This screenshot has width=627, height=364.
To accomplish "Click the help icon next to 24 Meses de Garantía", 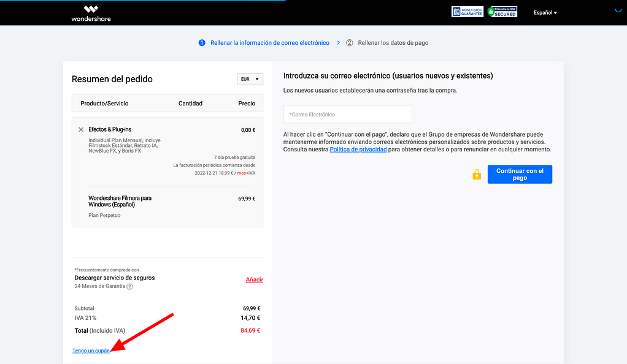I will tap(129, 287).
